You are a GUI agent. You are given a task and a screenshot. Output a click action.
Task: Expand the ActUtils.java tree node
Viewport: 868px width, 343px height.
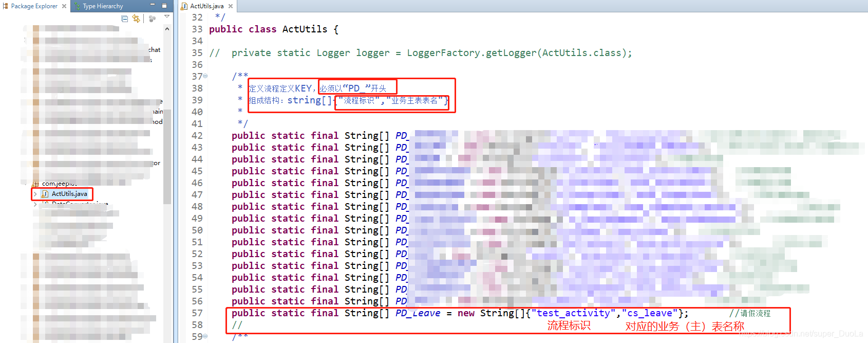click(35, 194)
